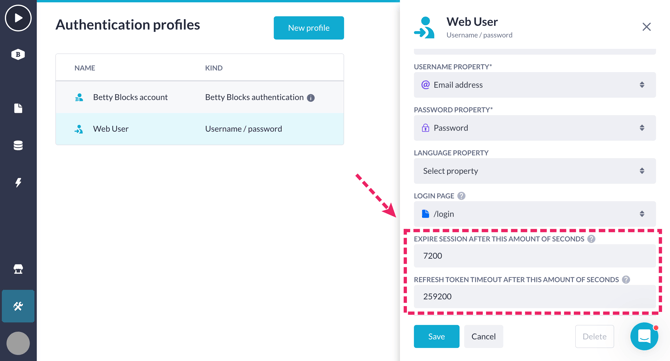Click the New profile button

pyautogui.click(x=309, y=28)
